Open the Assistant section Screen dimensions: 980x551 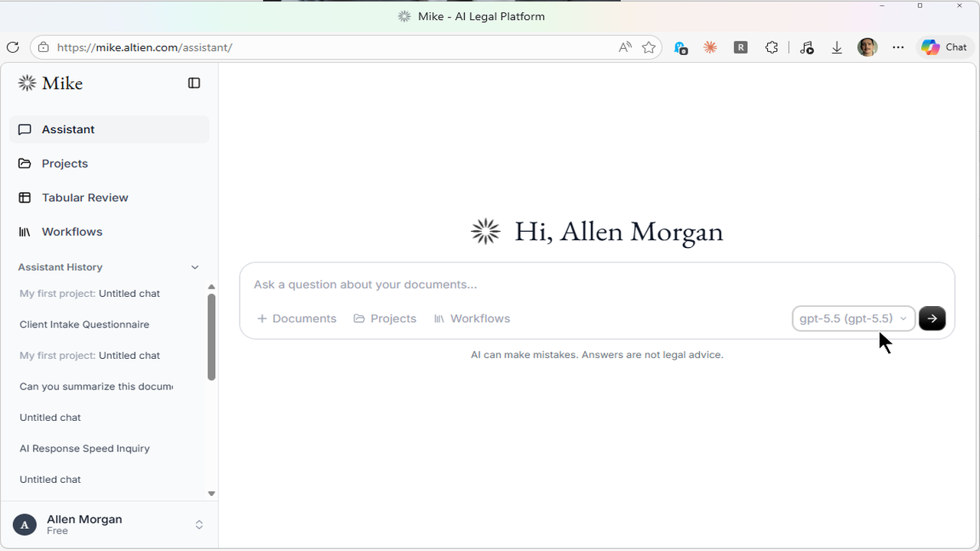click(x=109, y=129)
